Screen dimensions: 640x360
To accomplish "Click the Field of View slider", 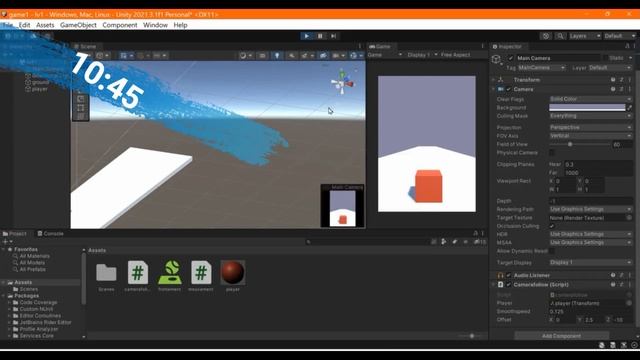I will point(580,144).
